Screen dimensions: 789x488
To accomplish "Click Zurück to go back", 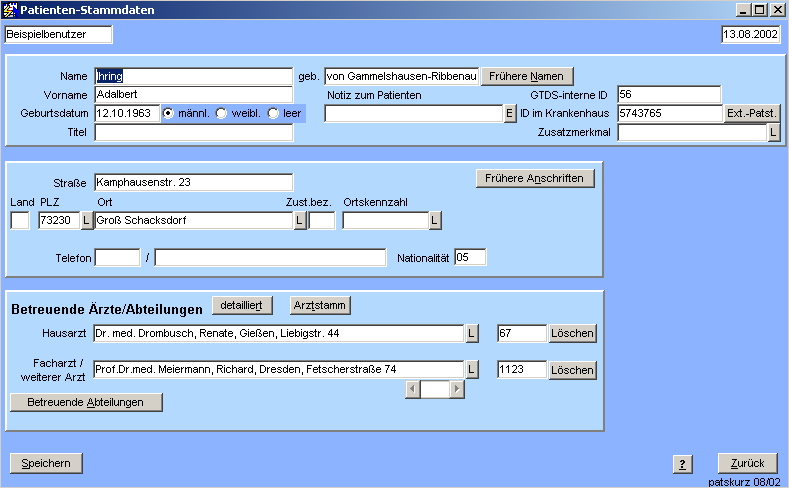I will tap(747, 463).
